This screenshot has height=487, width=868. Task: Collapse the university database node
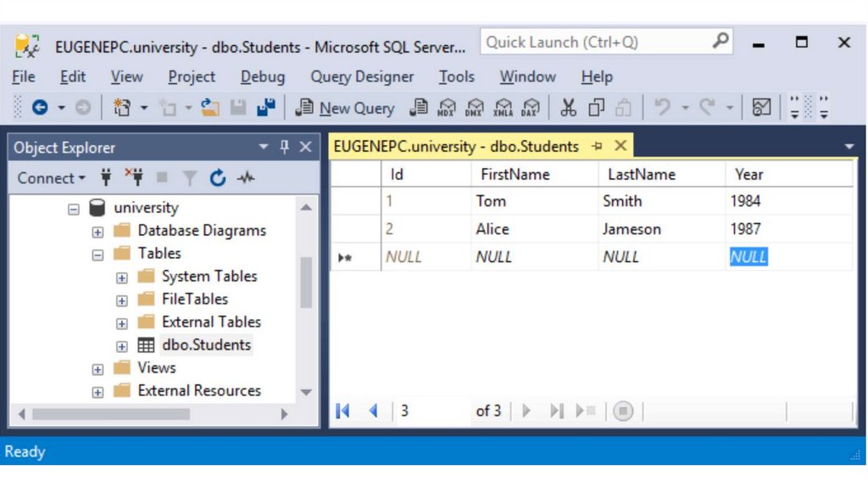coord(74,209)
